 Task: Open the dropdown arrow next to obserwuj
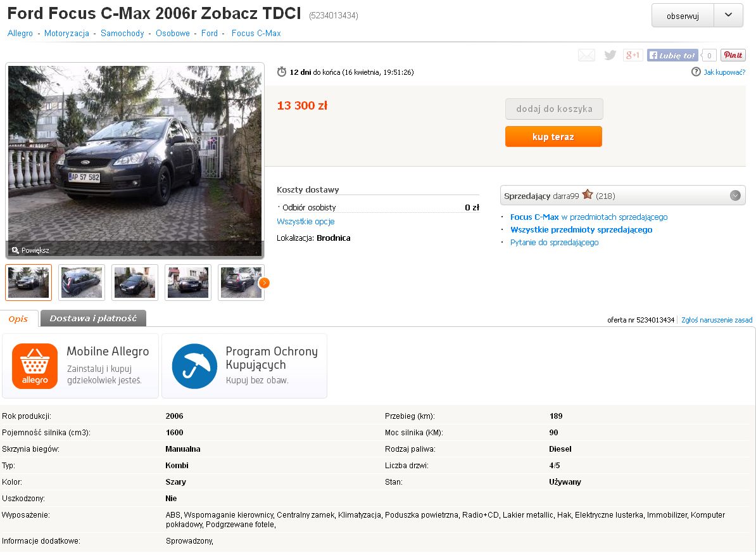click(728, 16)
